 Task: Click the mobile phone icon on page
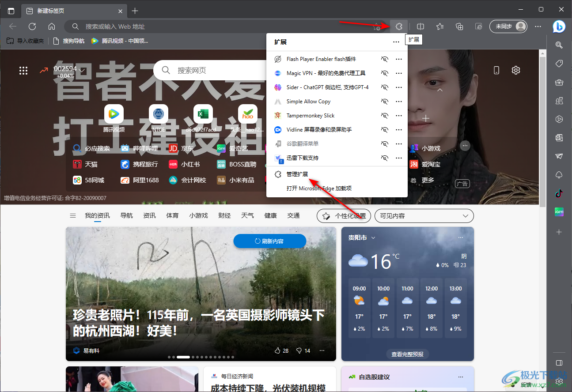click(x=496, y=70)
